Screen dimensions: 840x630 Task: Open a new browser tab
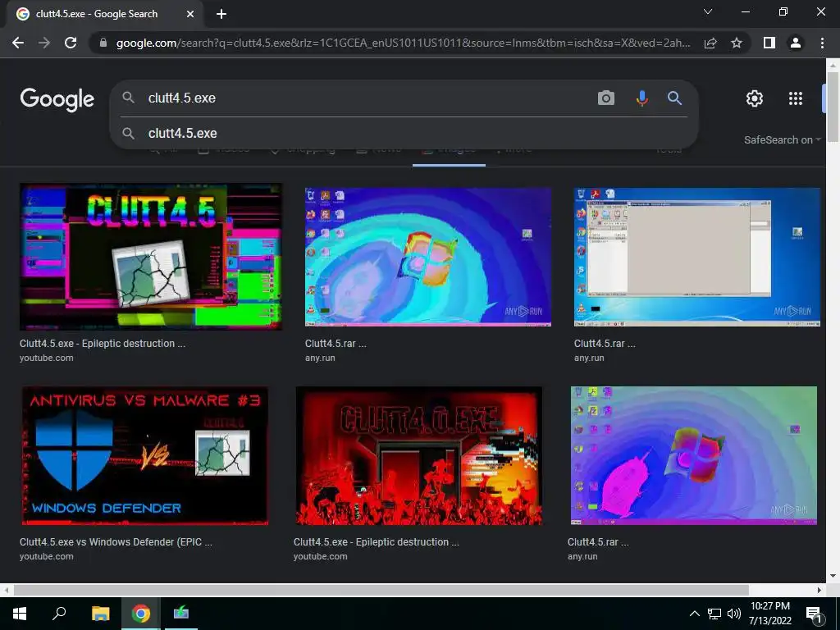coord(221,14)
